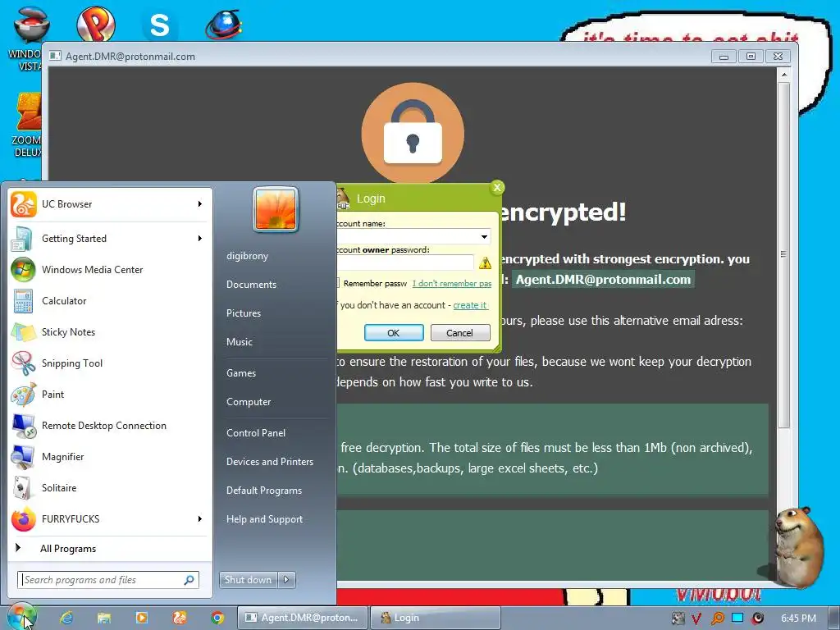
Task: Open digibrony user folder
Action: (x=247, y=256)
